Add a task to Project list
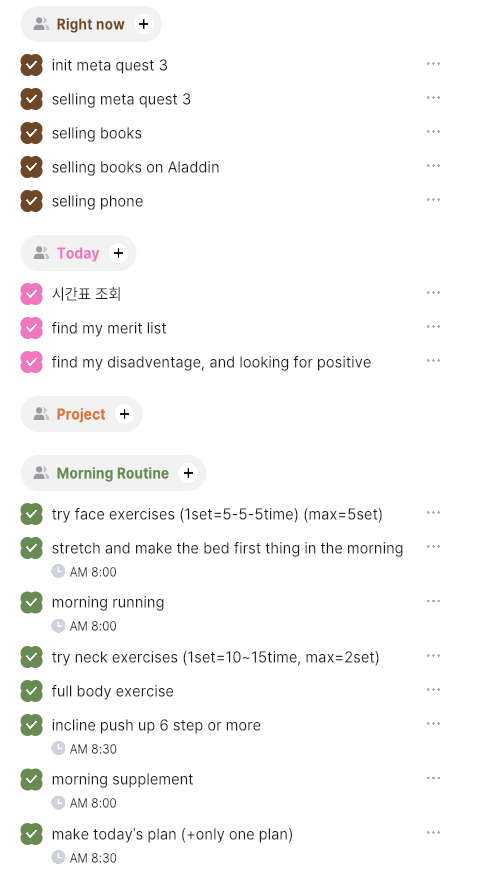Image resolution: width=480 pixels, height=877 pixels. click(124, 414)
